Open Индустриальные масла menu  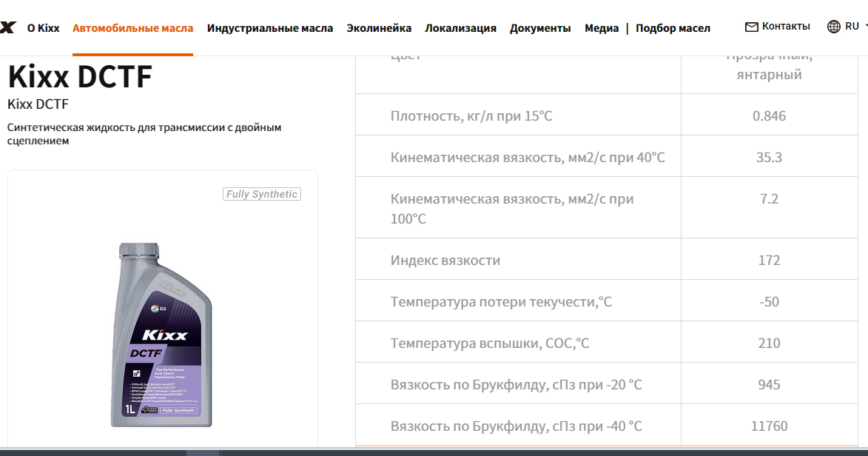point(270,27)
